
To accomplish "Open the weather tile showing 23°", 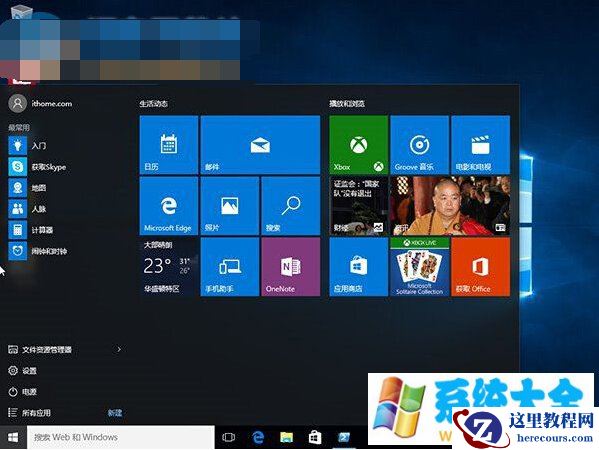I will pos(169,267).
